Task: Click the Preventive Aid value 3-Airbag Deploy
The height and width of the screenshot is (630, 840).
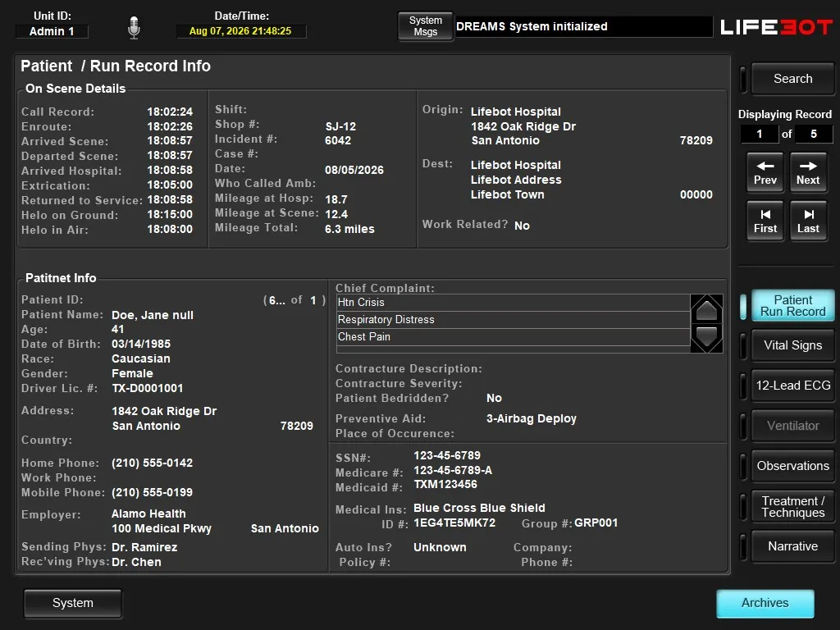Action: click(532, 418)
